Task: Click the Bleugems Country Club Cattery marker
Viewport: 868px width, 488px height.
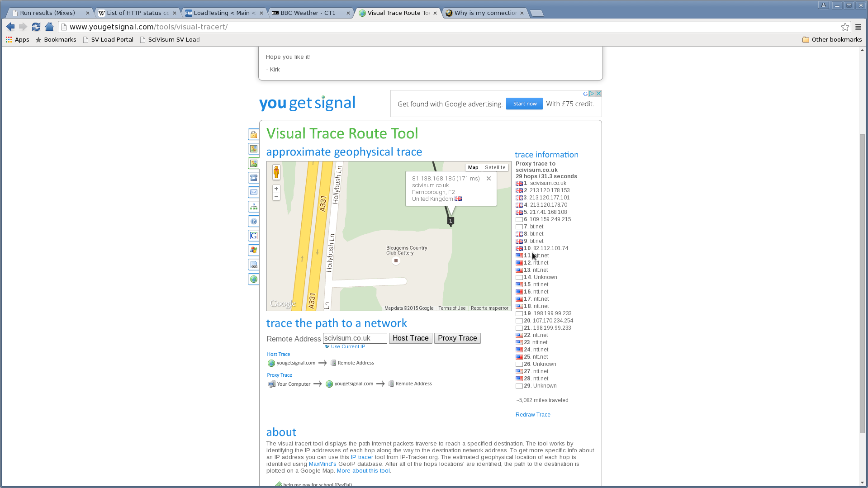Action: click(x=396, y=261)
